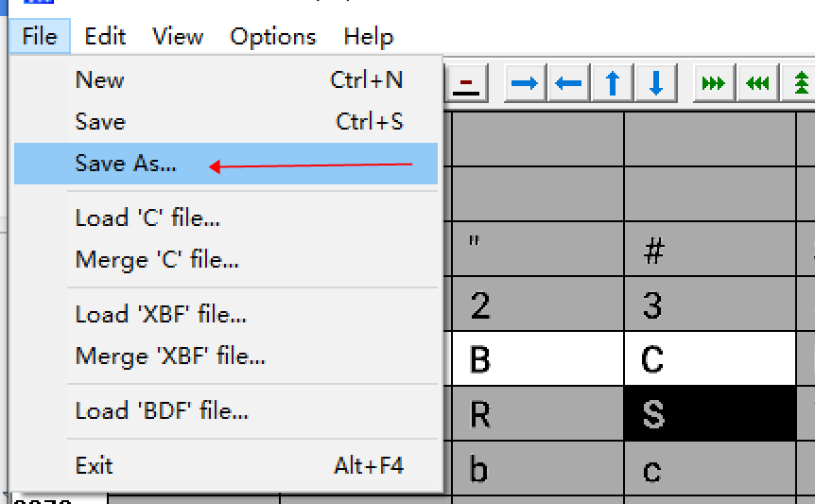The width and height of the screenshot is (815, 504).
Task: Click the blue down arrow shift icon
Action: click(656, 83)
